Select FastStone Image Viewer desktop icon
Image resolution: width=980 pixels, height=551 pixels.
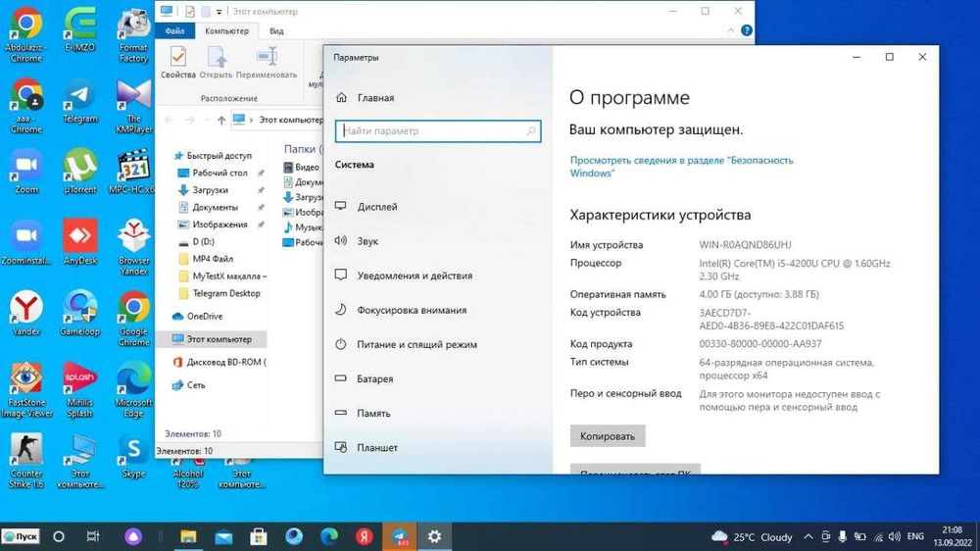tap(26, 389)
